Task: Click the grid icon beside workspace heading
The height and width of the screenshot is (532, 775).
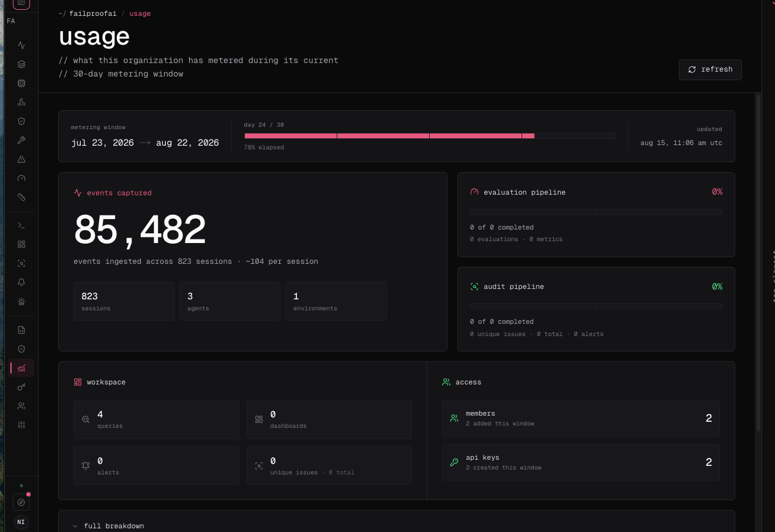Action: tap(78, 382)
